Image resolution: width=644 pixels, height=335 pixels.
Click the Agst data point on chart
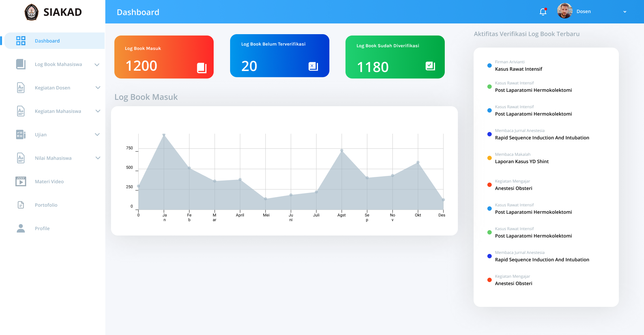click(342, 150)
